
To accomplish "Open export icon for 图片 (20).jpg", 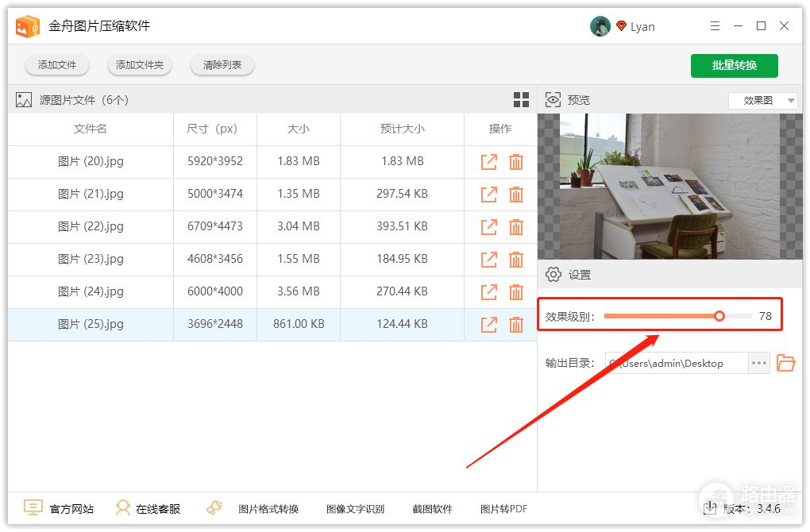I will [x=489, y=162].
